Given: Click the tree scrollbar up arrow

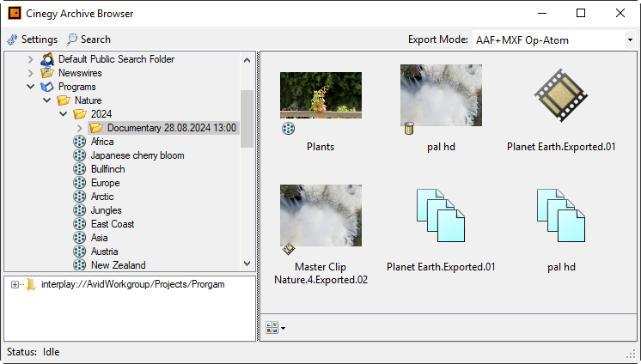Looking at the screenshot, I should [x=247, y=60].
